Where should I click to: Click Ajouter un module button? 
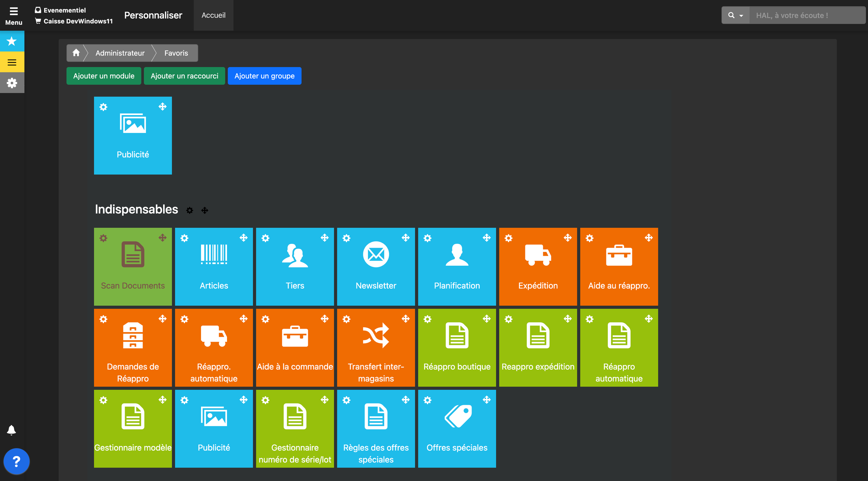coord(104,76)
